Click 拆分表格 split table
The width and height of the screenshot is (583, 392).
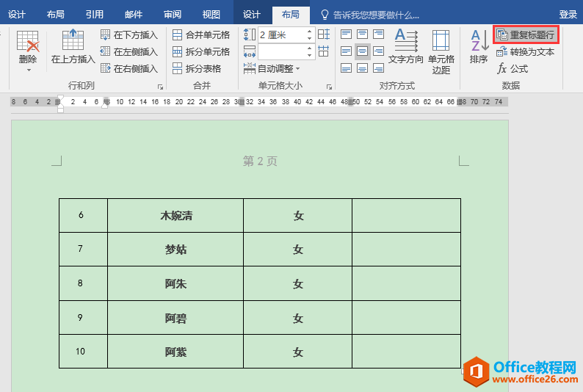(197, 68)
